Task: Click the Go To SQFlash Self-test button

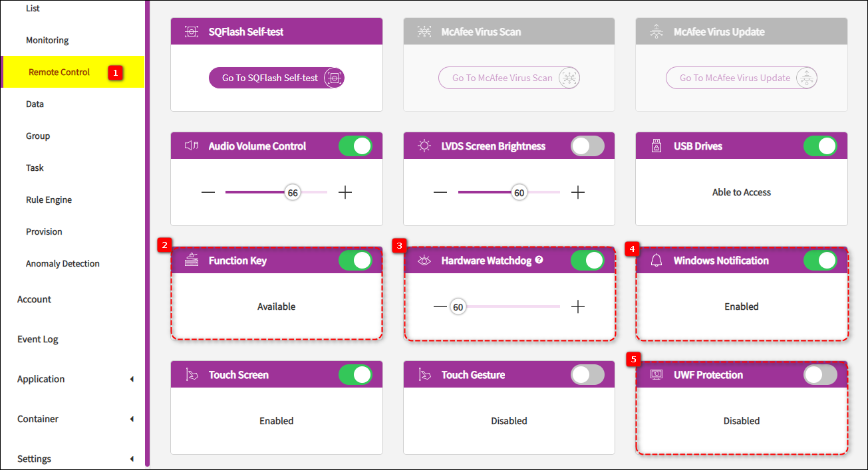Action: pyautogui.click(x=276, y=78)
